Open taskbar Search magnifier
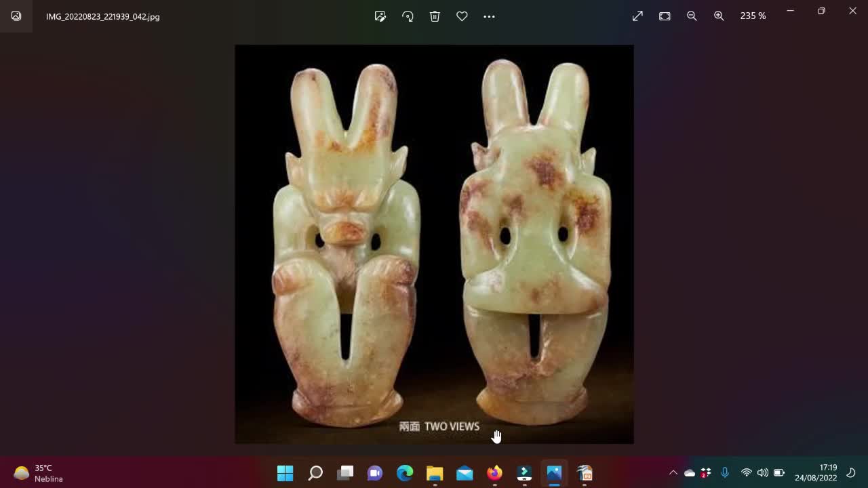 (315, 472)
